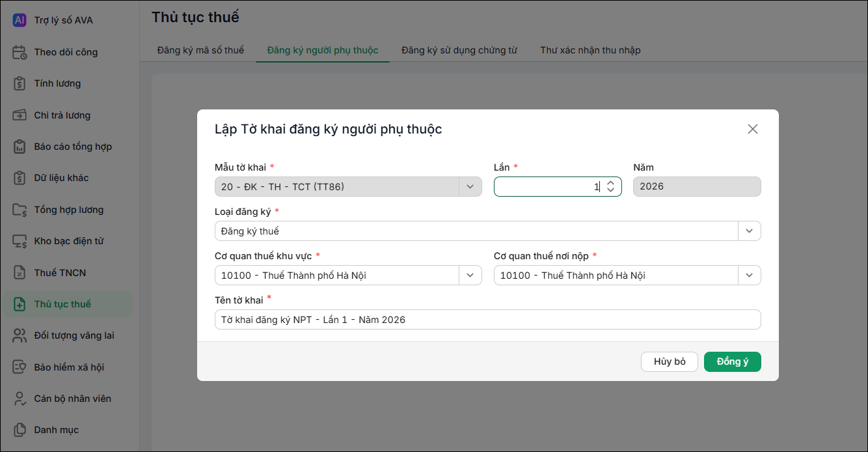The image size is (868, 452).
Task: Confirm with the Đồng ý button
Action: tap(732, 361)
